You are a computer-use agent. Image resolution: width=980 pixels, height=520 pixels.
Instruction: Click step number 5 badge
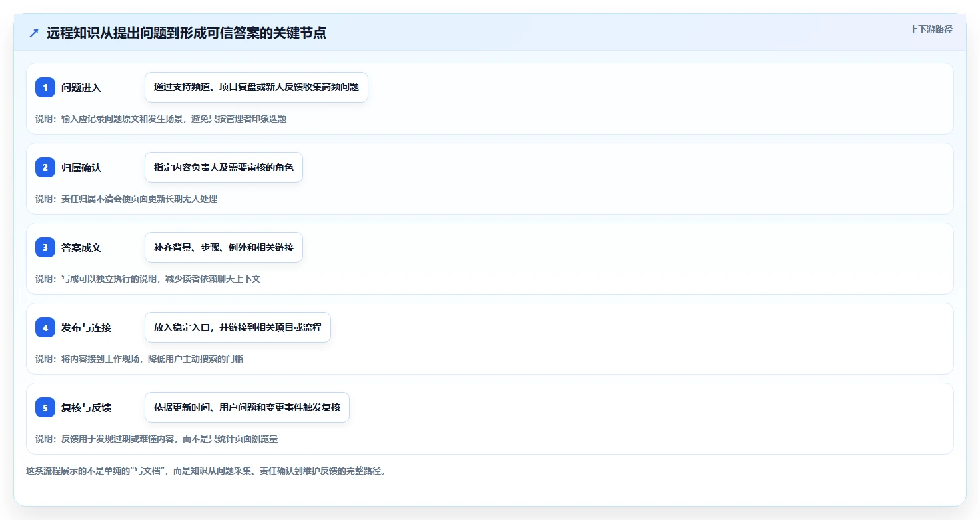45,407
